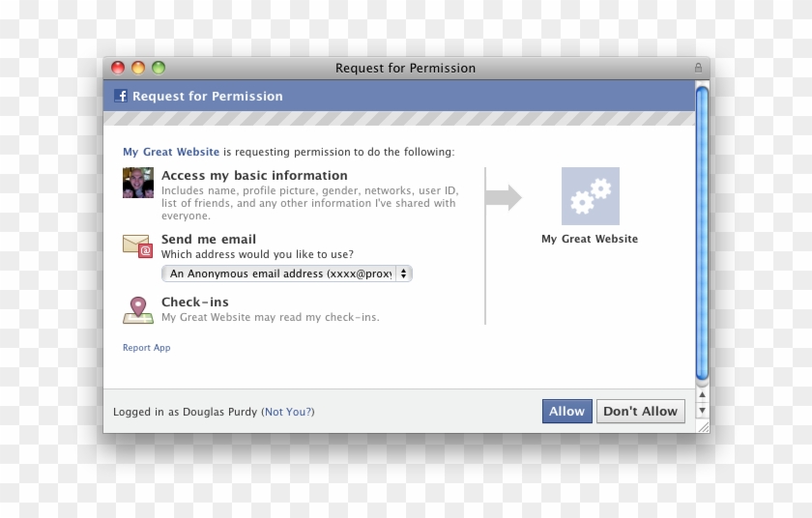Screen dimensions: 812x518
Task: Click the Report App link
Action: (146, 348)
